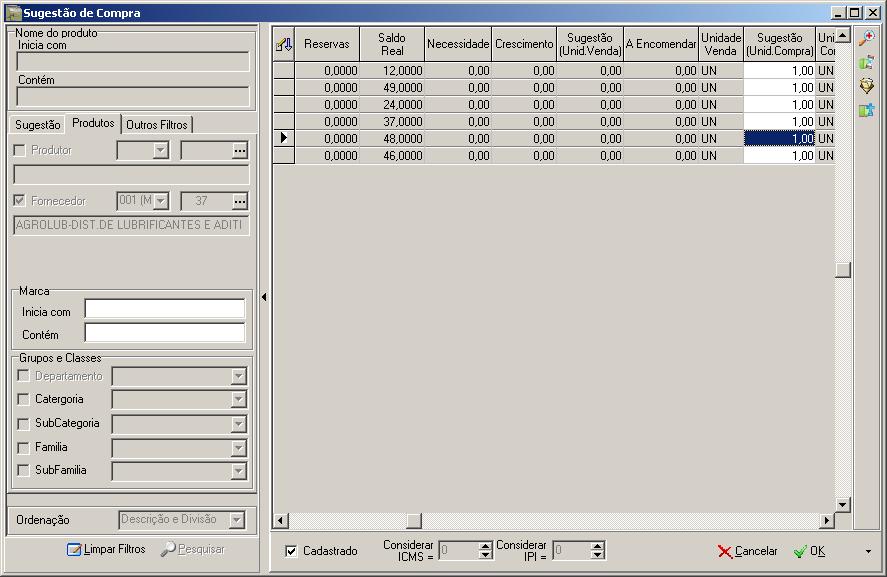
Task: Check the Produtor checkbox
Action: point(18,148)
